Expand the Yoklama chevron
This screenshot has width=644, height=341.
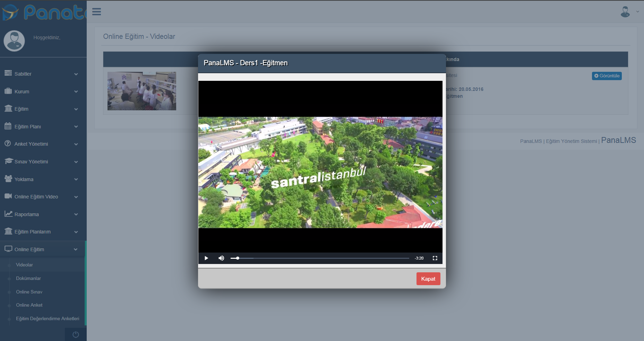(x=76, y=179)
